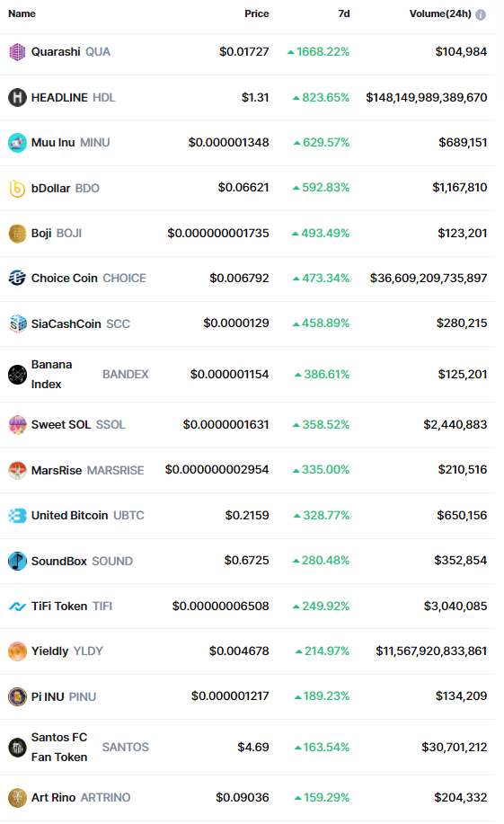
Task: Sort by the Name column header
Action: click(x=22, y=13)
